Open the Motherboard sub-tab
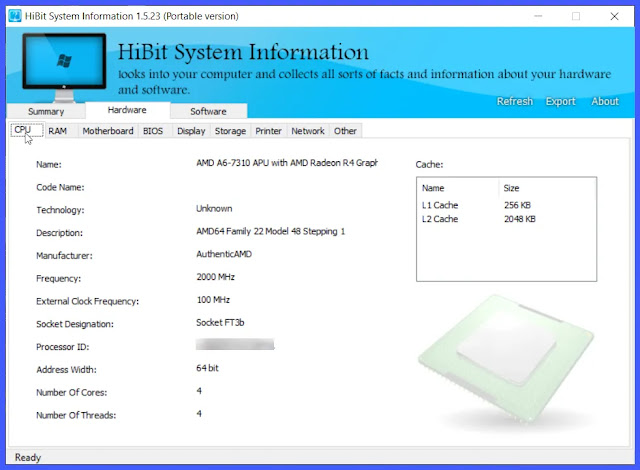 coord(108,131)
